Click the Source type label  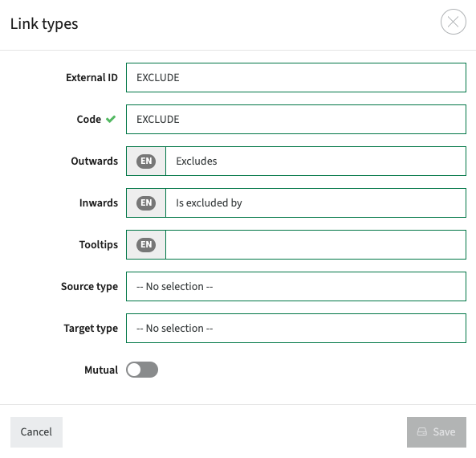[89, 287]
